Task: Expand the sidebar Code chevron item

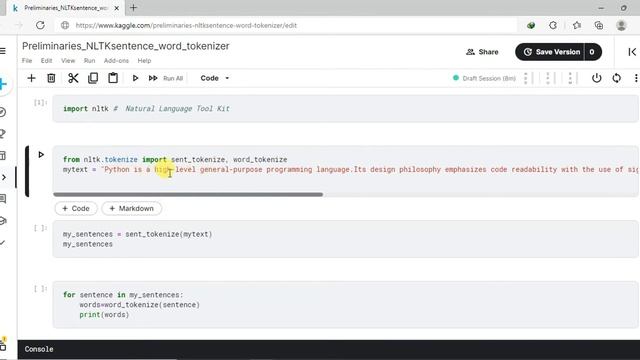Action: (4, 177)
